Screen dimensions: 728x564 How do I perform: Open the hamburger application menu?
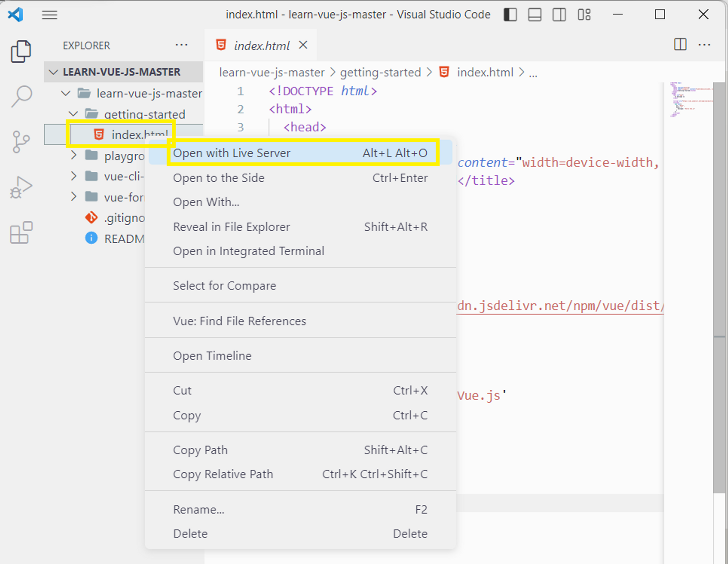point(49,15)
